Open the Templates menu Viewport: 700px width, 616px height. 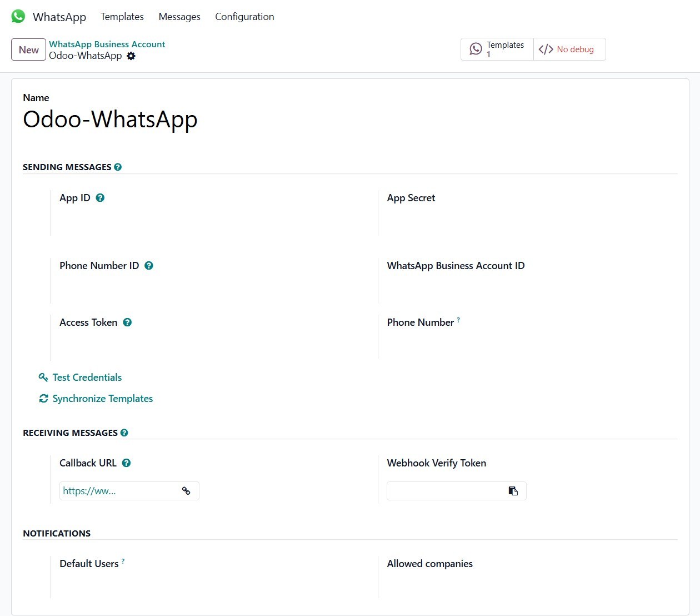pos(122,17)
